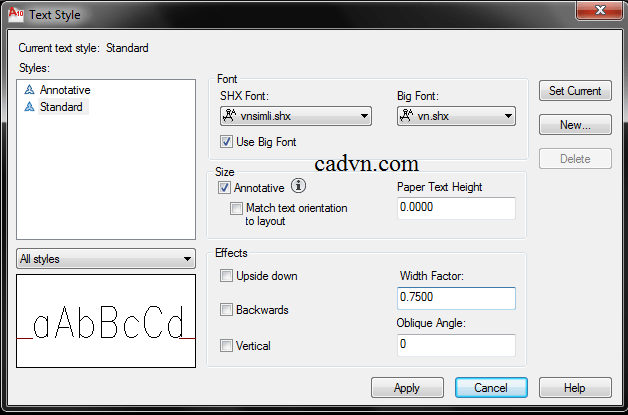This screenshot has width=628, height=415.
Task: Expand the All styles filter dropdown
Action: pos(106,259)
